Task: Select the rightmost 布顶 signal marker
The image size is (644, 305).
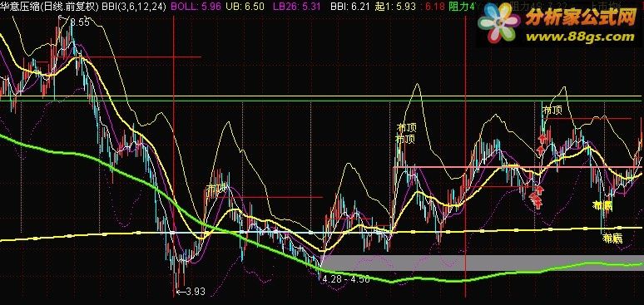Action: [552, 110]
